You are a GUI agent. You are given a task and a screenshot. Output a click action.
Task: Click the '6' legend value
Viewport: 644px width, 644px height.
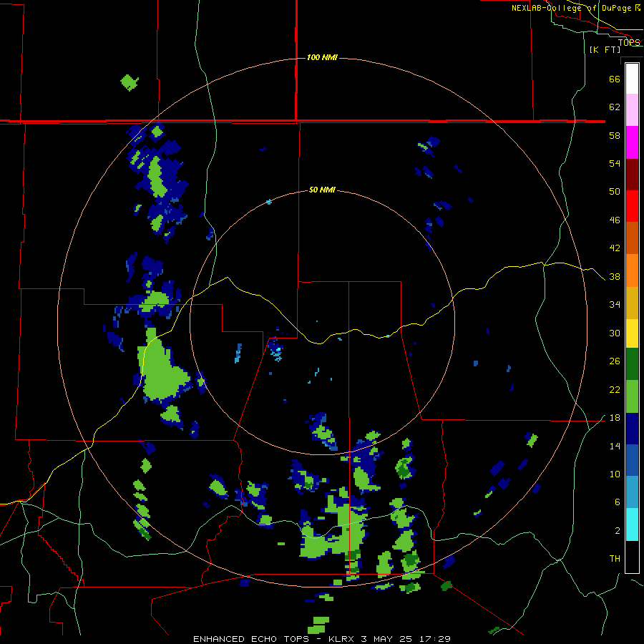(x=618, y=502)
